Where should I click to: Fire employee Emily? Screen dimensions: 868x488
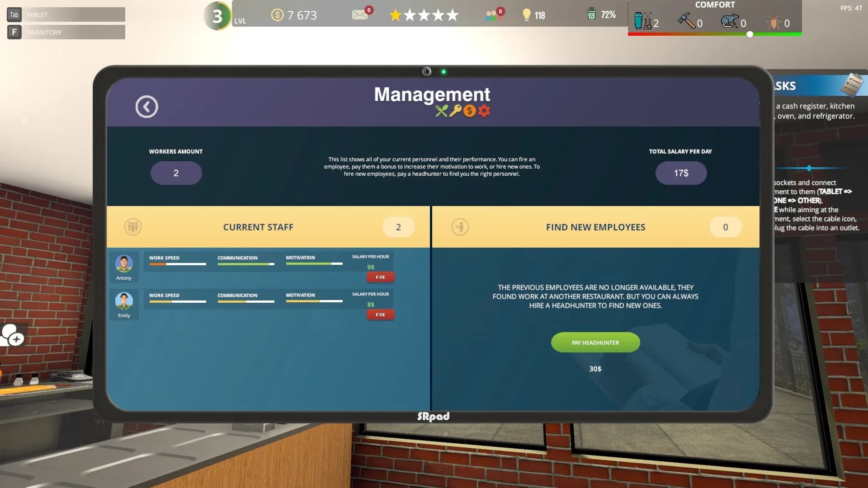coord(380,314)
